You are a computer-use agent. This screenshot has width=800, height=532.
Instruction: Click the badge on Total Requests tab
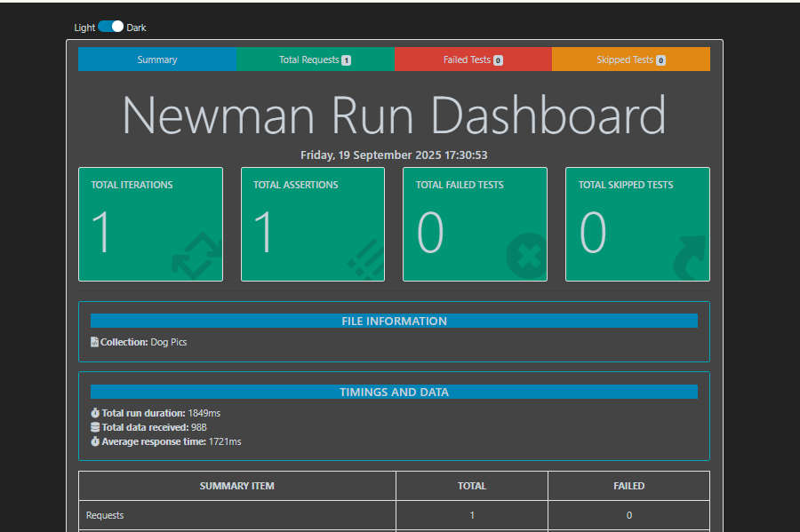point(347,59)
